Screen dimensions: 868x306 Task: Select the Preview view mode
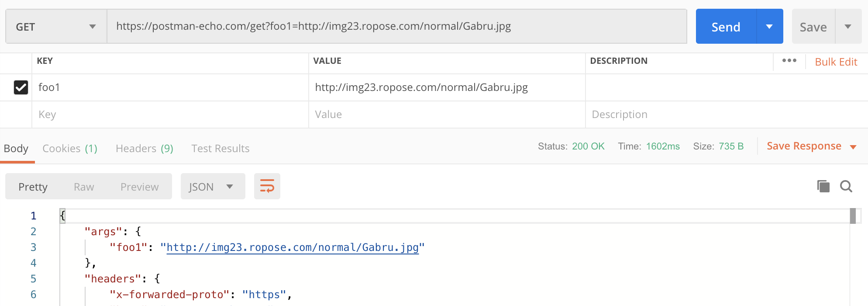click(140, 187)
